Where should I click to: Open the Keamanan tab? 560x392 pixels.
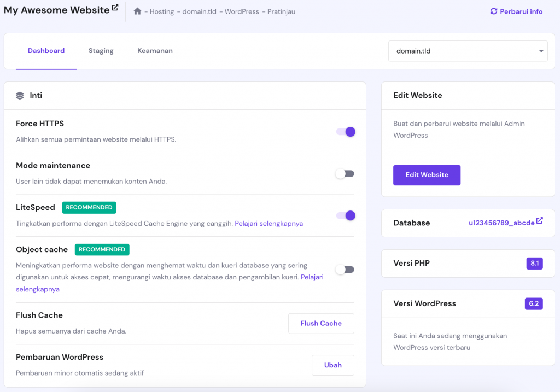[155, 50]
